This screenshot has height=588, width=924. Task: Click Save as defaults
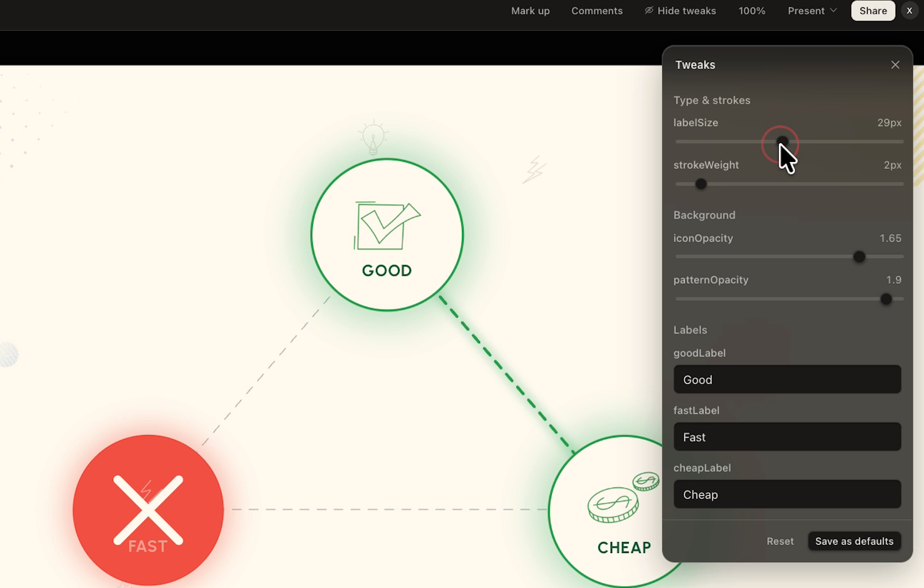click(x=854, y=541)
